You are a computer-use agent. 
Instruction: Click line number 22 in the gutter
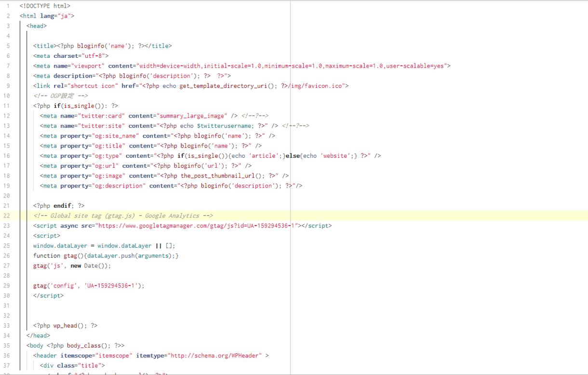6,216
